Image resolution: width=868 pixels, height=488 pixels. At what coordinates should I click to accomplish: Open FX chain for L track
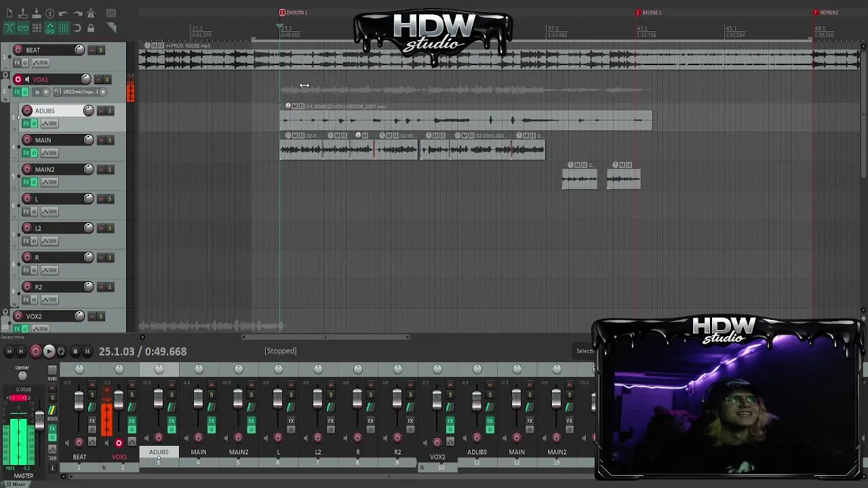[26, 211]
